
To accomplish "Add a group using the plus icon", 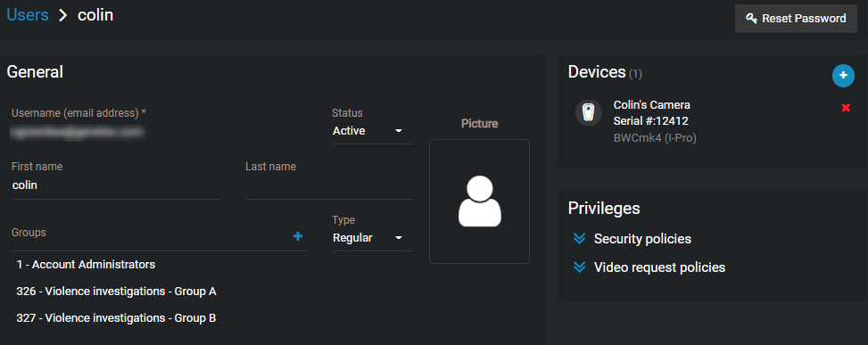I will pyautogui.click(x=298, y=236).
